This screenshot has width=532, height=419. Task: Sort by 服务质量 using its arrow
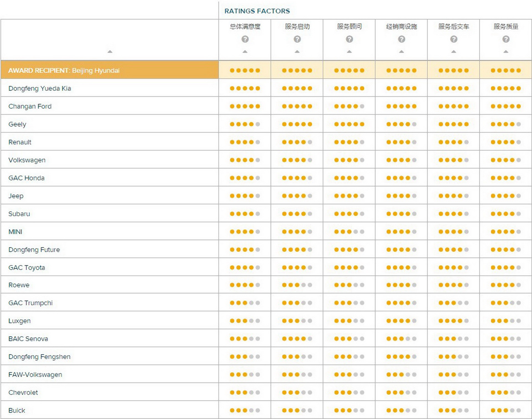pos(506,52)
